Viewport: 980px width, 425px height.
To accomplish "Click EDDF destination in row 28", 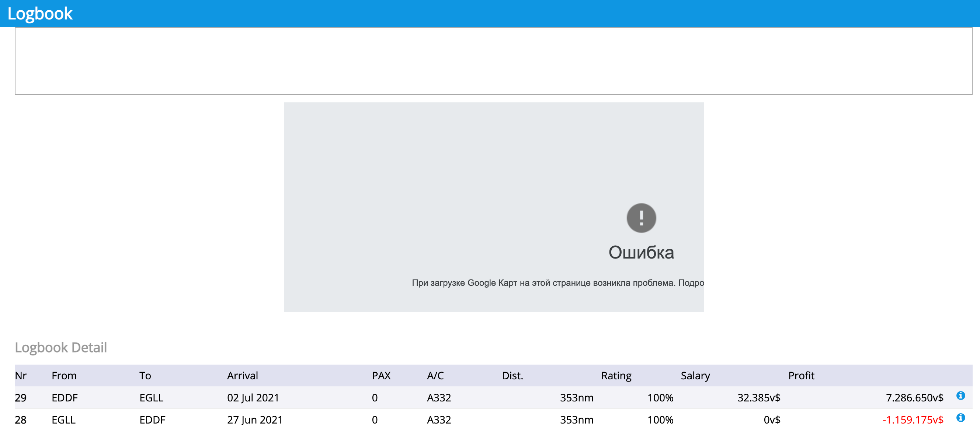I will (x=152, y=420).
